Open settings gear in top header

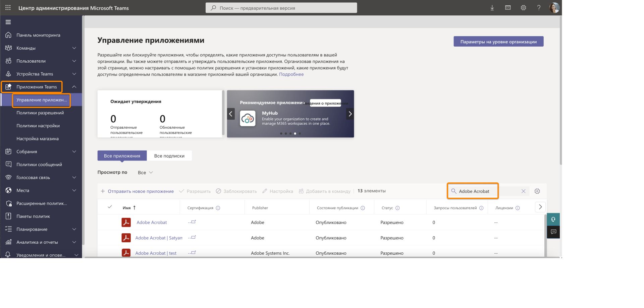click(523, 8)
